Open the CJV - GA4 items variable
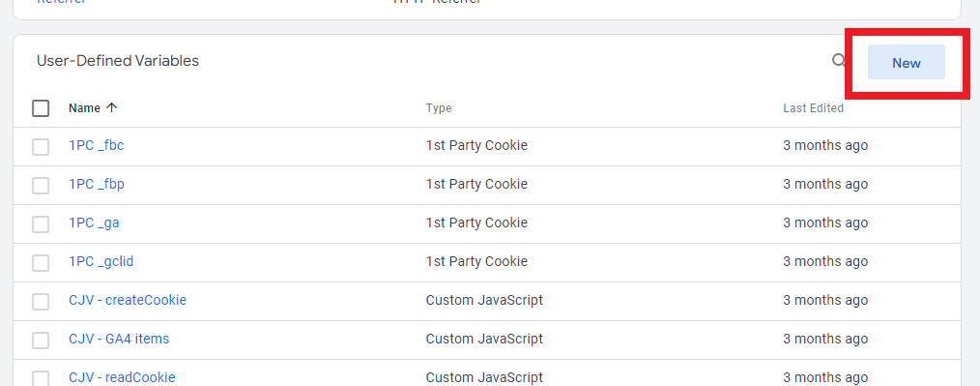This screenshot has width=980, height=386. [119, 339]
